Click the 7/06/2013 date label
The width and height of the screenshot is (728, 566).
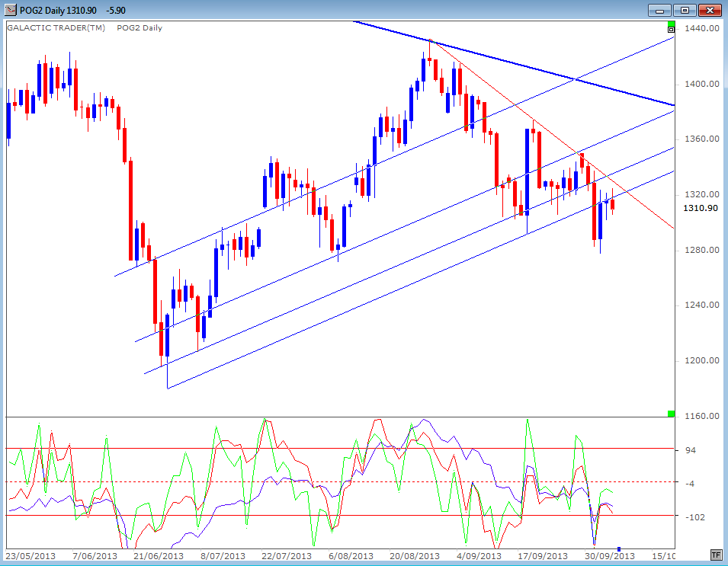[95, 556]
